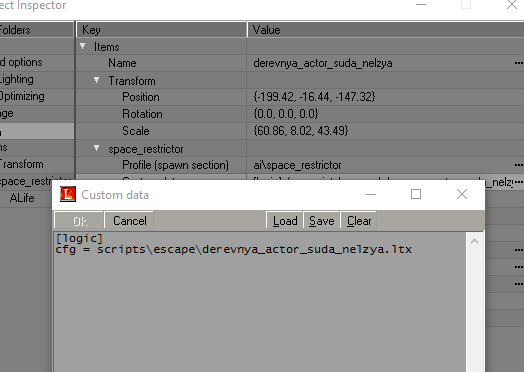
Task: Click the Scale key label
Action: (x=136, y=131)
